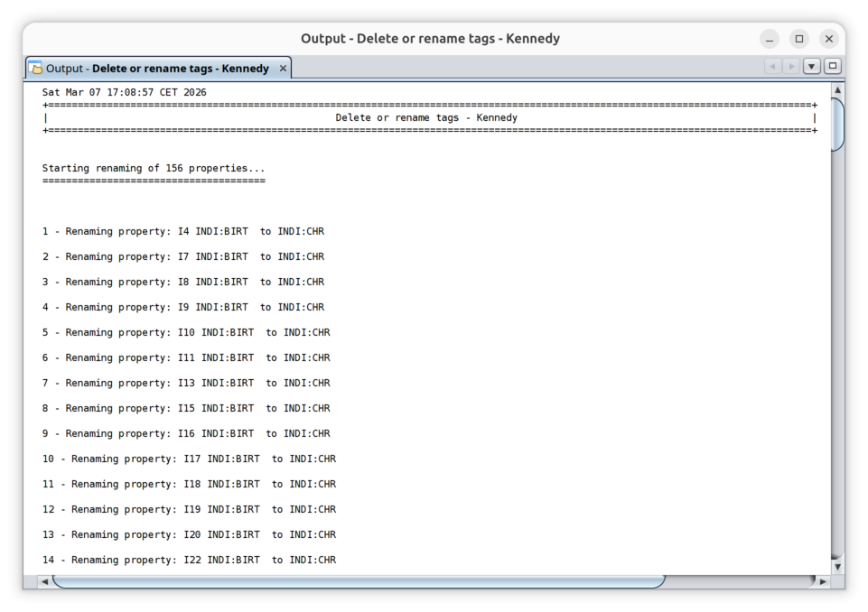The height and width of the screenshot is (612, 868).
Task: Close the Output tab with its x
Action: pos(283,69)
